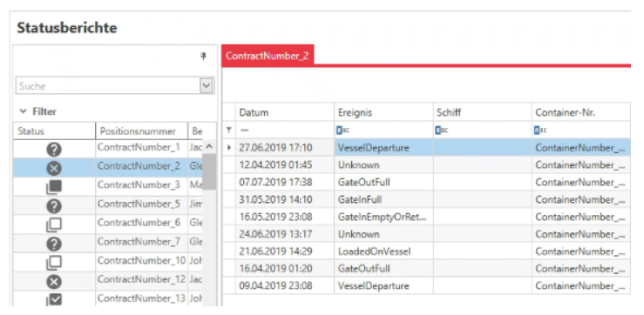Open the Suche dropdown arrow

click(x=207, y=86)
